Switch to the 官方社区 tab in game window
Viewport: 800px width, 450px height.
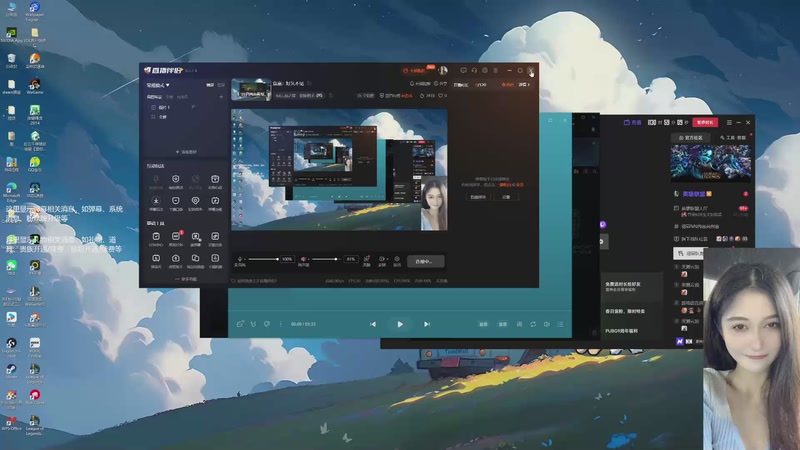(x=691, y=138)
